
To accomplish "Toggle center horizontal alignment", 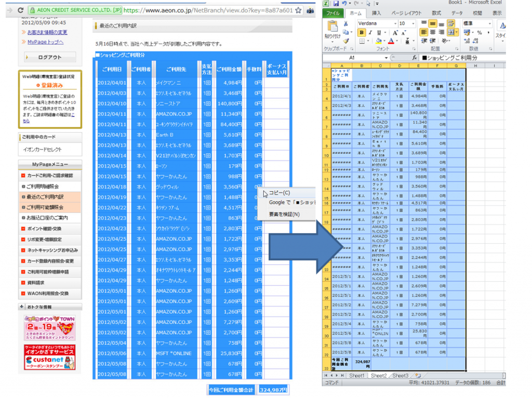I will pyautogui.click(x=433, y=32).
